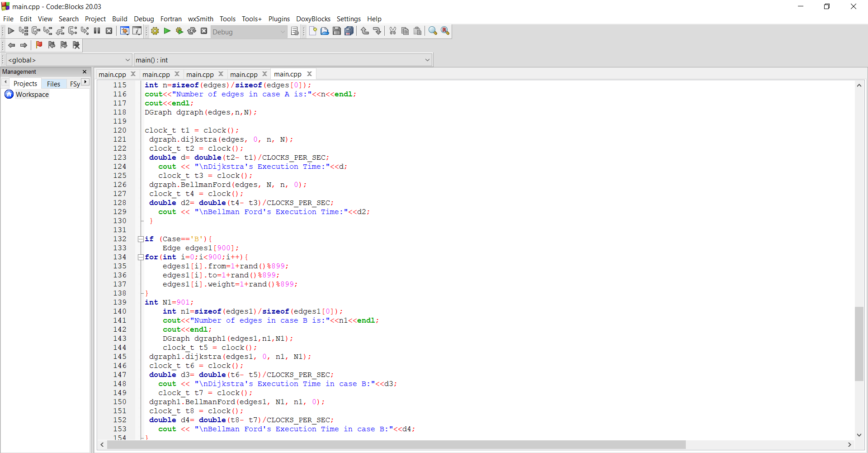Open the wxSmith menu
The width and height of the screenshot is (868, 453).
pos(200,19)
